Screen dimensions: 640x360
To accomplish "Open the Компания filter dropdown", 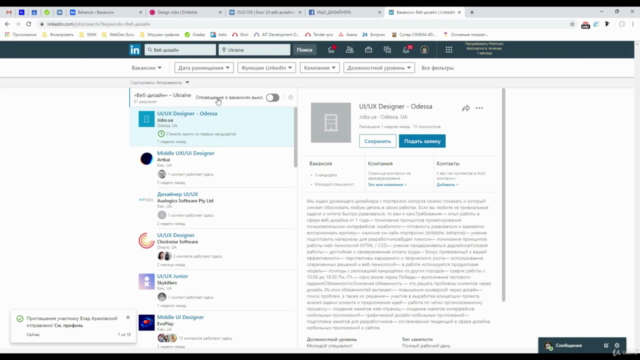I will (320, 68).
